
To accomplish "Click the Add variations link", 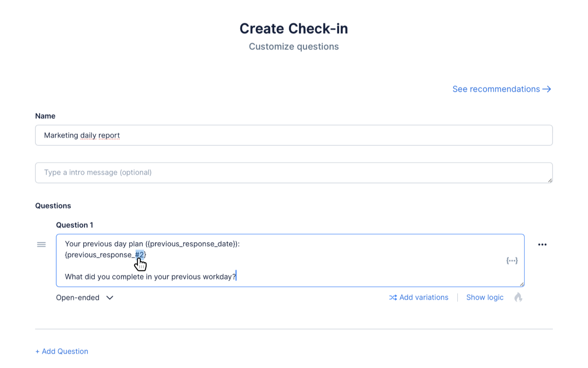I will pos(424,298).
